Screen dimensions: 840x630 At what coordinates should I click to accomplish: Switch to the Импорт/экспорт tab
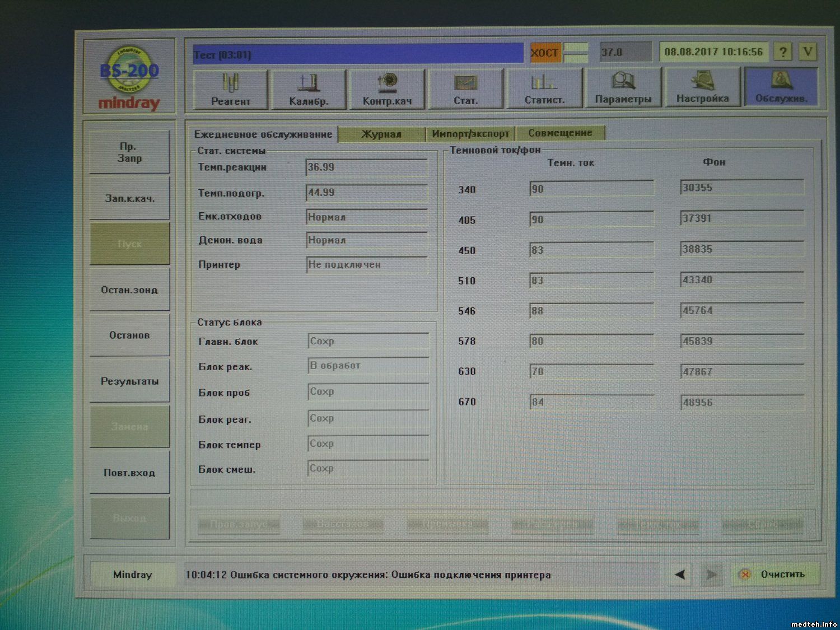coord(470,134)
